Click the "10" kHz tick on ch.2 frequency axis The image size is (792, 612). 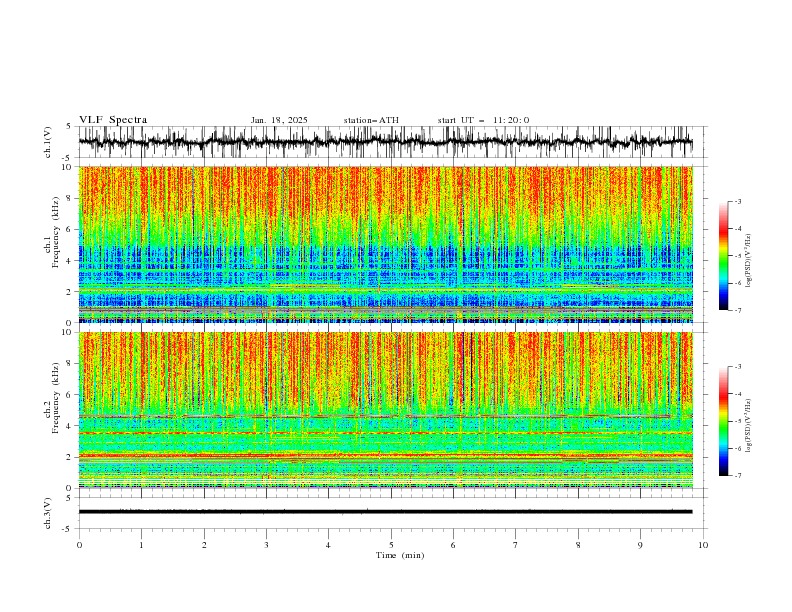point(68,332)
